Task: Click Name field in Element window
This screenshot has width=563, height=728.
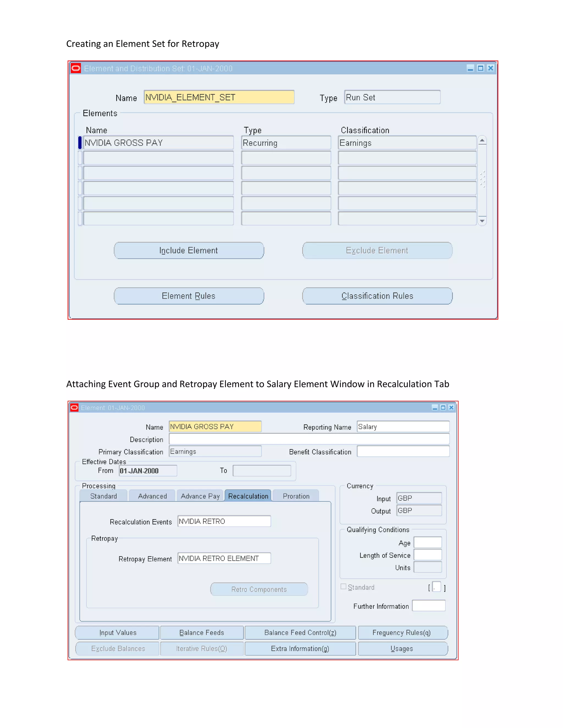Action: [x=215, y=427]
